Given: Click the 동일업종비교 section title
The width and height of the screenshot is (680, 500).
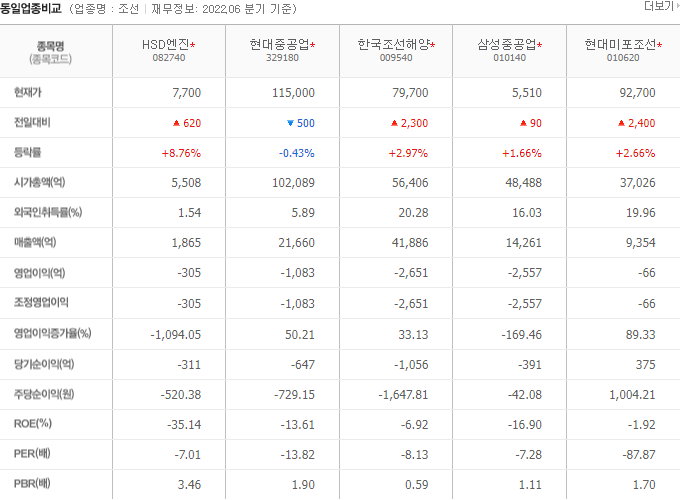Looking at the screenshot, I should (31, 8).
